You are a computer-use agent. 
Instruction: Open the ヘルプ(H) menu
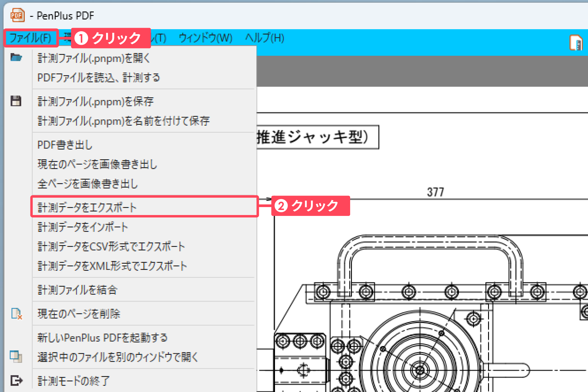point(265,38)
